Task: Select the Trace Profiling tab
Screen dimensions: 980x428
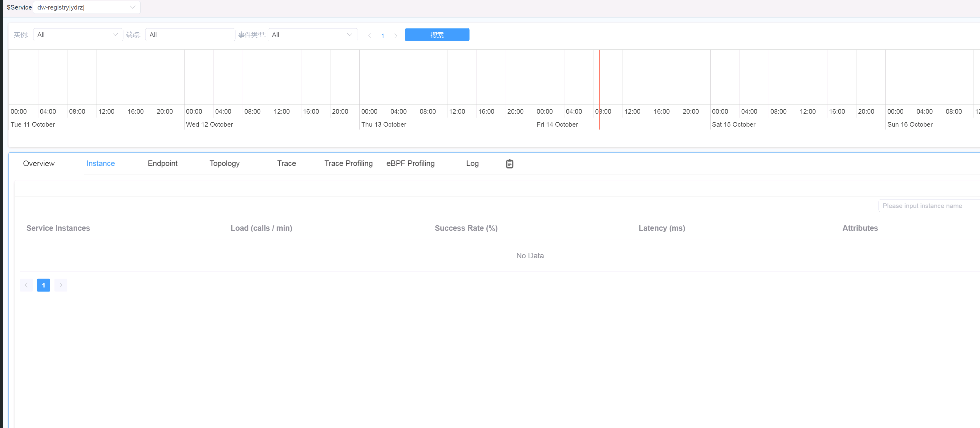Action: tap(348, 163)
